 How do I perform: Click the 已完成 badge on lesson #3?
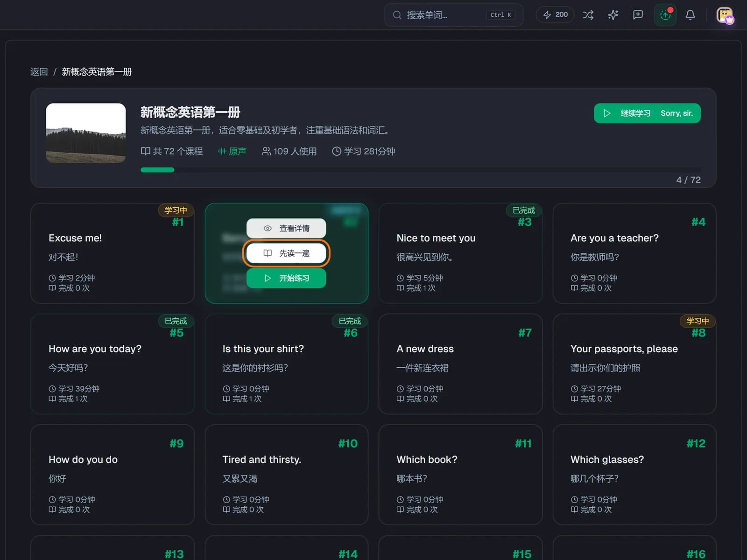[524, 210]
